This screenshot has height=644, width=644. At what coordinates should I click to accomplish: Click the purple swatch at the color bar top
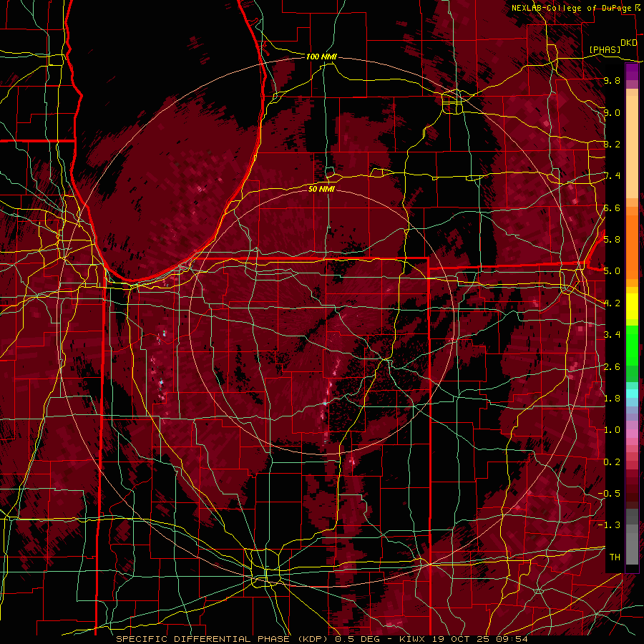pos(632,72)
